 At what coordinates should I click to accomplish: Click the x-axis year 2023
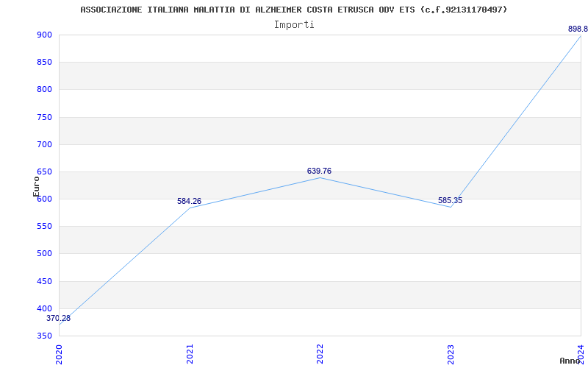tap(451, 354)
